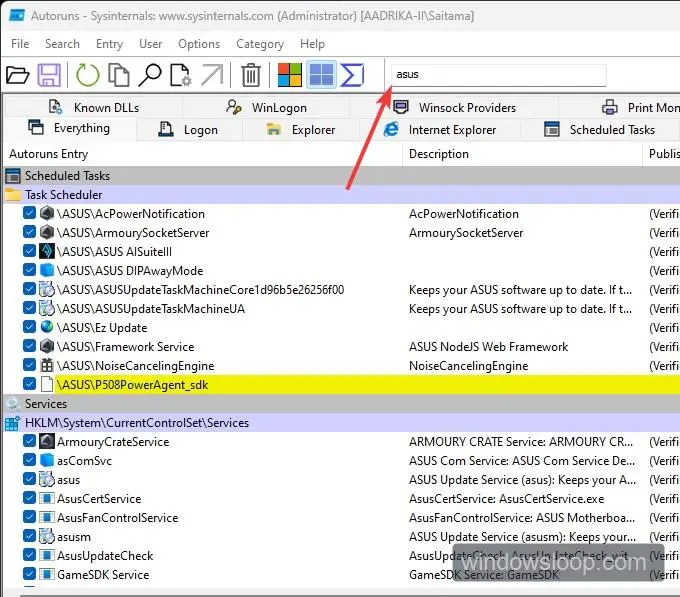680x597 pixels.
Task: Open the Category menu
Action: [260, 44]
